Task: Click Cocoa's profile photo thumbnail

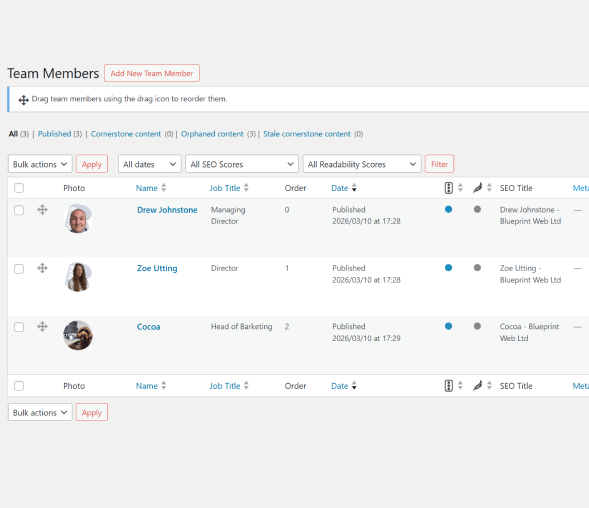Action: coord(78,335)
